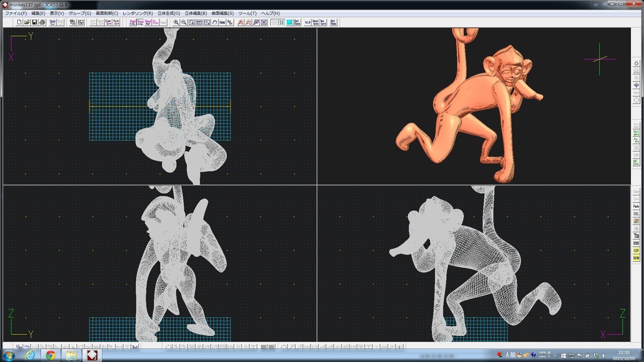Click the Angle measure button

coord(636,140)
